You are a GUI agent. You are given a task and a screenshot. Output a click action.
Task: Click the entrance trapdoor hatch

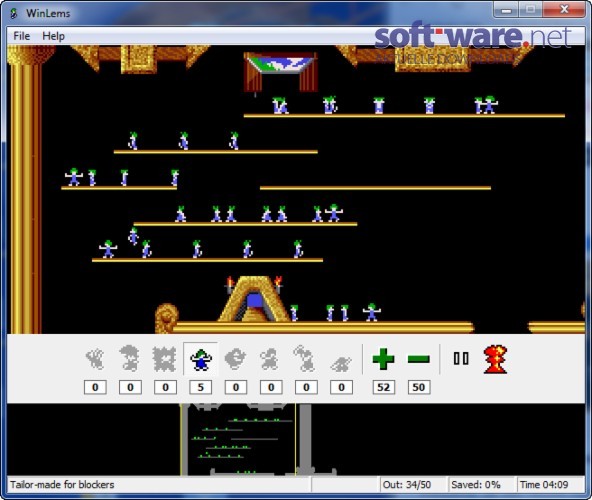[280, 72]
